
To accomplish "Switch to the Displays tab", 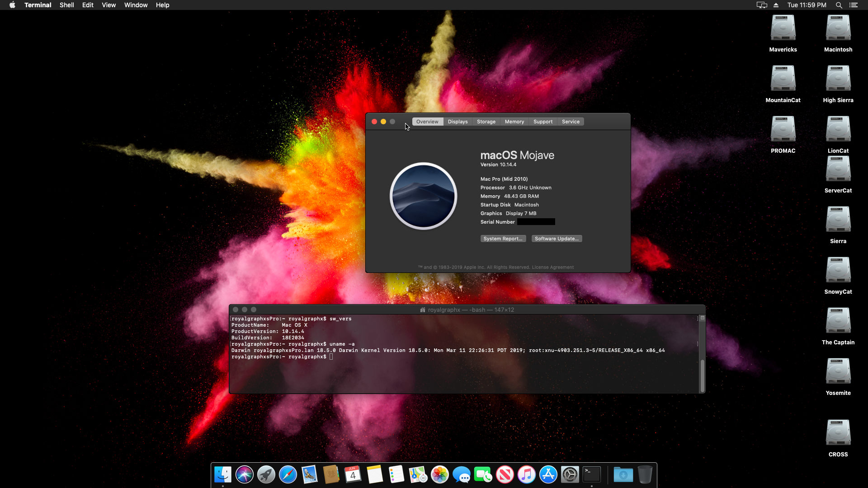I will click(458, 122).
